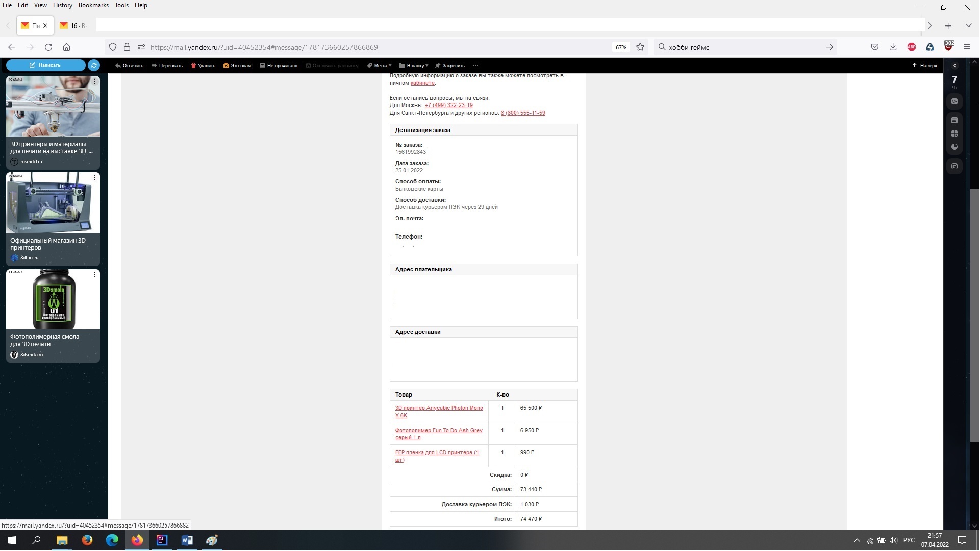980x551 pixels.
Task: Click the search box with хобби геймс
Action: click(745, 47)
